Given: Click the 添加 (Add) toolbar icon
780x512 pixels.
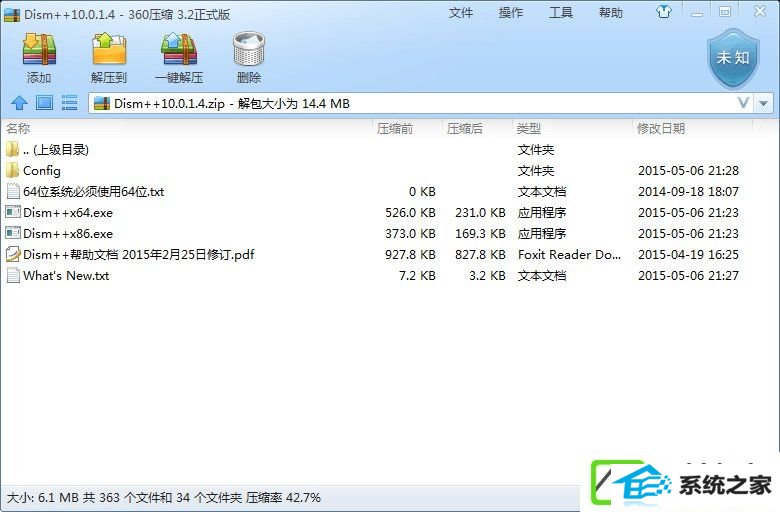Looking at the screenshot, I should [39, 50].
